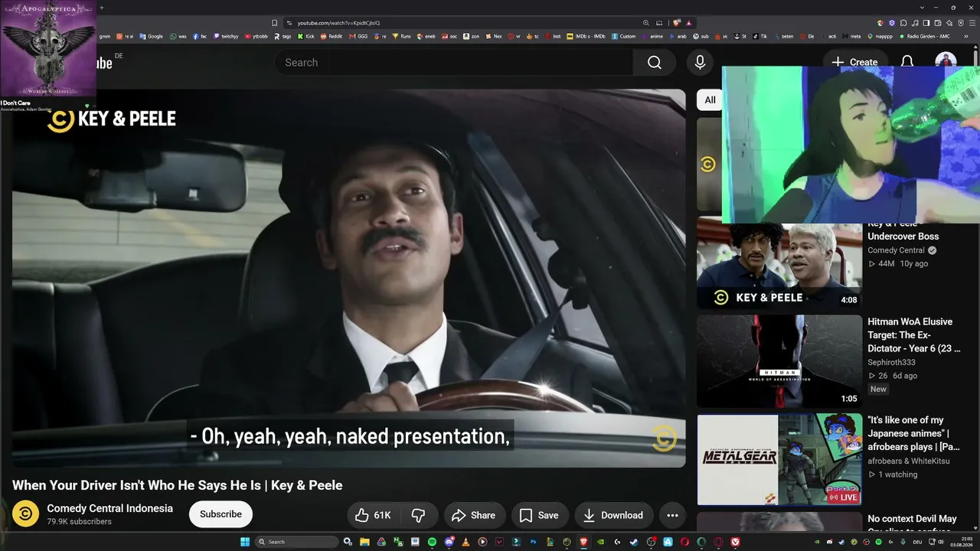The image size is (980, 551).
Task: Click the Apocalyptica album cover overlay
Action: [48, 49]
